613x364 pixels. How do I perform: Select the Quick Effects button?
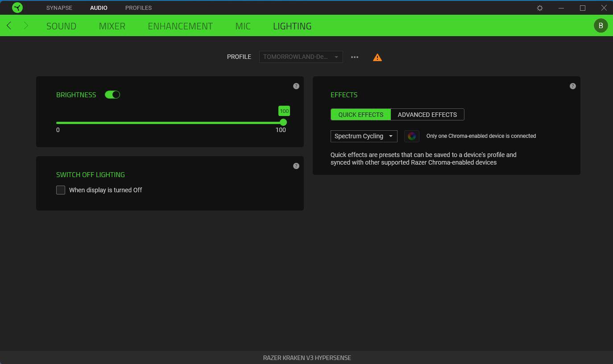[x=360, y=115]
